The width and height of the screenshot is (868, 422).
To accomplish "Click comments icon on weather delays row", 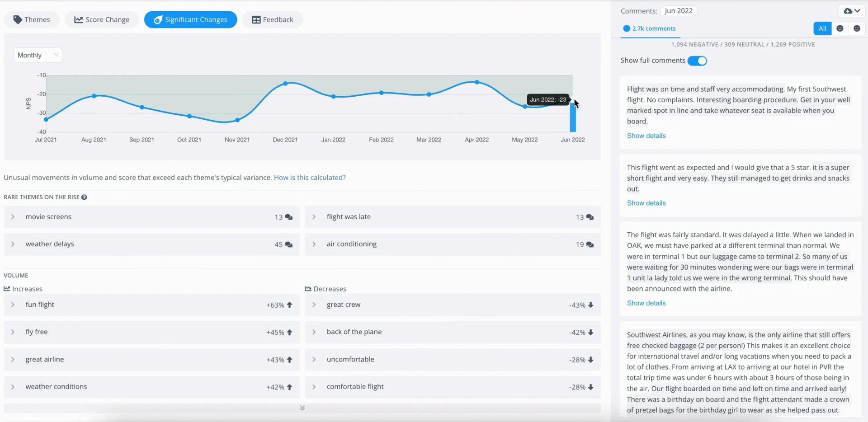I will tap(289, 245).
